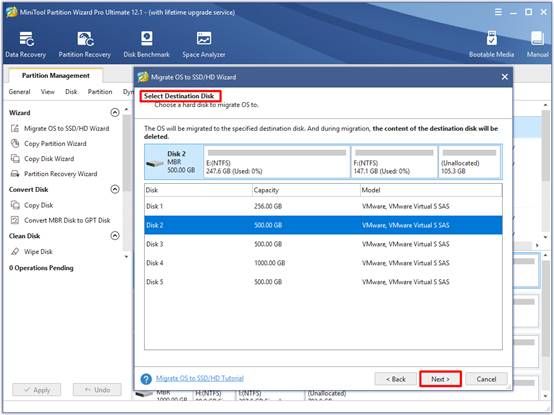Viewport: 554px width, 415px height.
Task: Collapse the Clean Disk section
Action: (x=115, y=236)
